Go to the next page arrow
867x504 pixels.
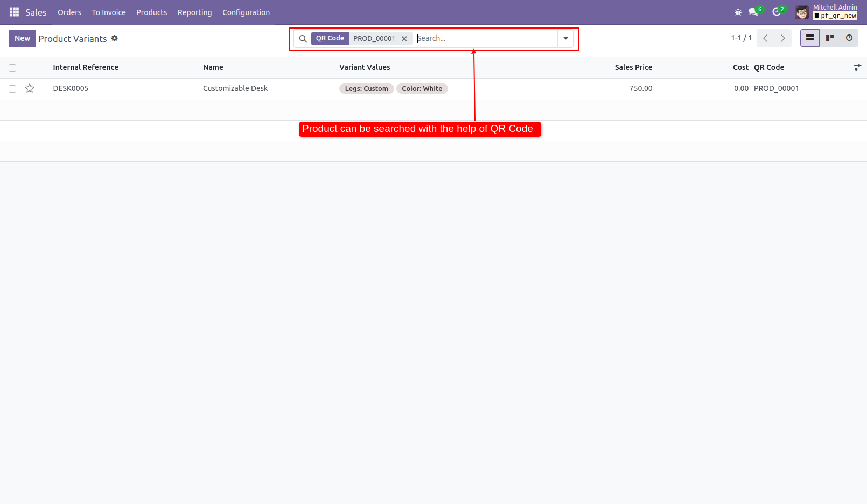782,38
